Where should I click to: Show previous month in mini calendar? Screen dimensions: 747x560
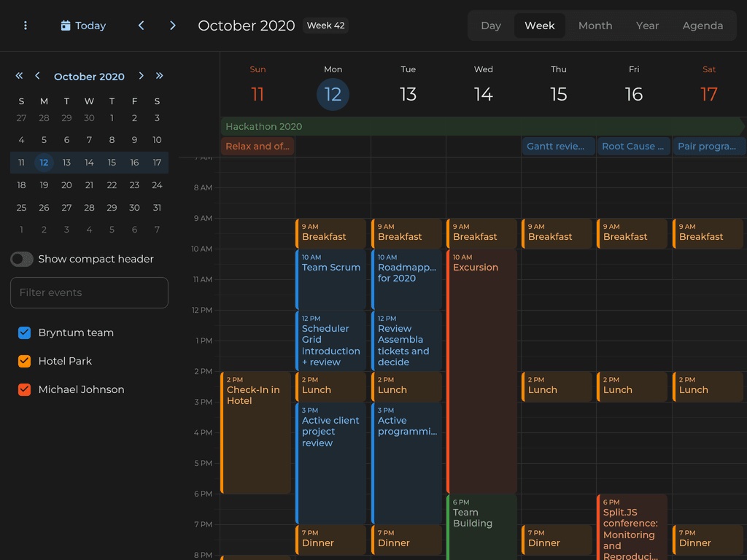pos(37,76)
